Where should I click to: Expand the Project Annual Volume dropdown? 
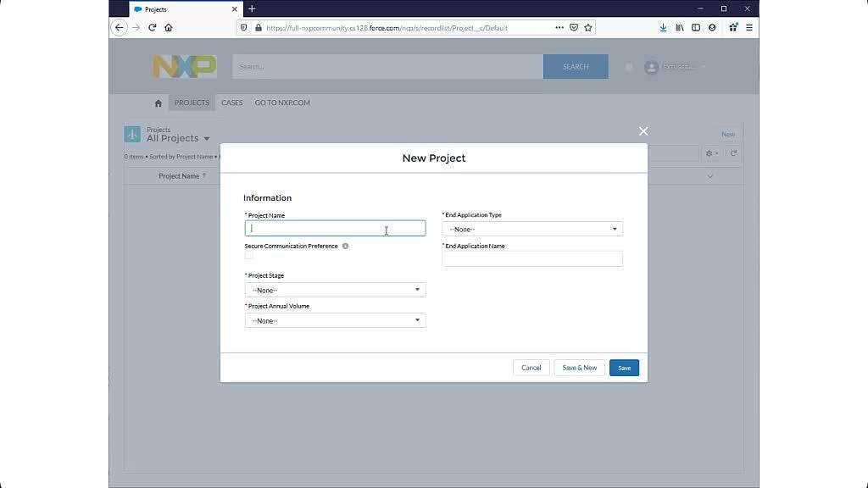coord(335,320)
